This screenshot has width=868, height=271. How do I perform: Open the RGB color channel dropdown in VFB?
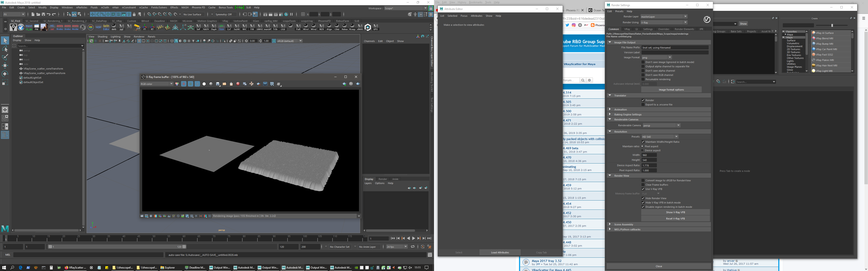(x=157, y=84)
